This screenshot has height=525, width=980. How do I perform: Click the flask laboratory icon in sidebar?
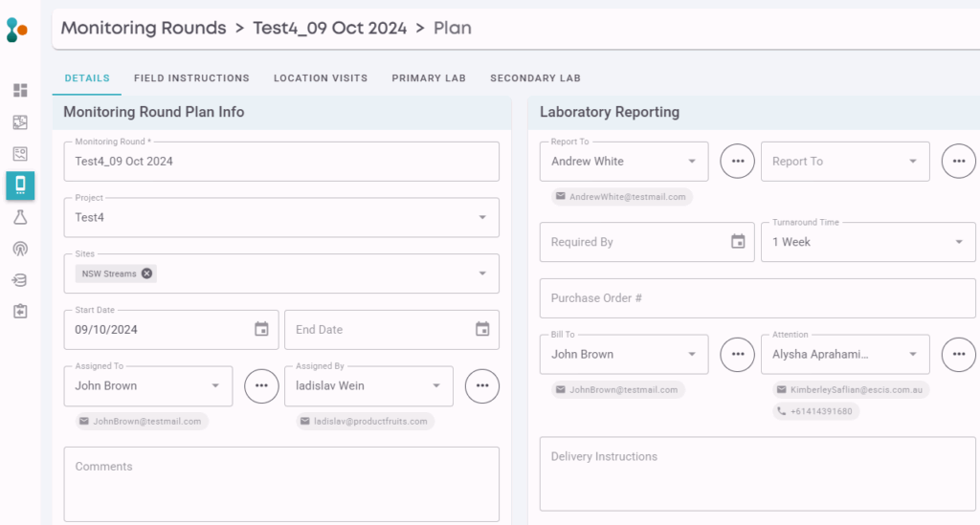click(20, 217)
